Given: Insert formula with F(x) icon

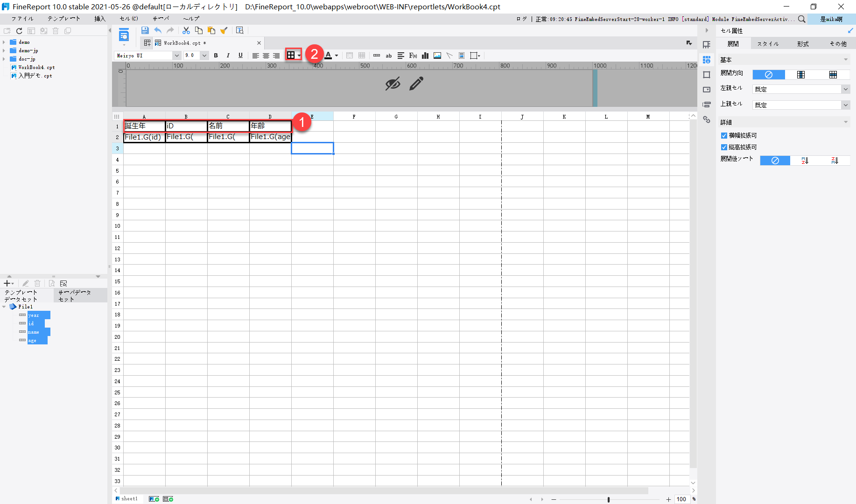Looking at the screenshot, I should point(413,56).
